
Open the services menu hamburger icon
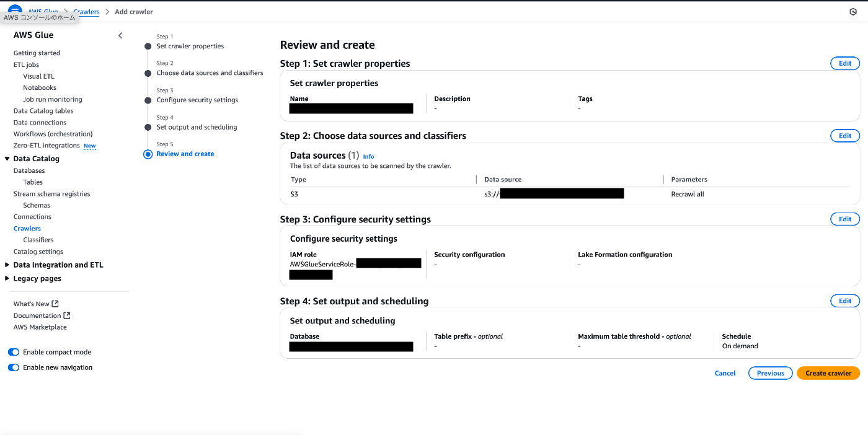[15, 11]
